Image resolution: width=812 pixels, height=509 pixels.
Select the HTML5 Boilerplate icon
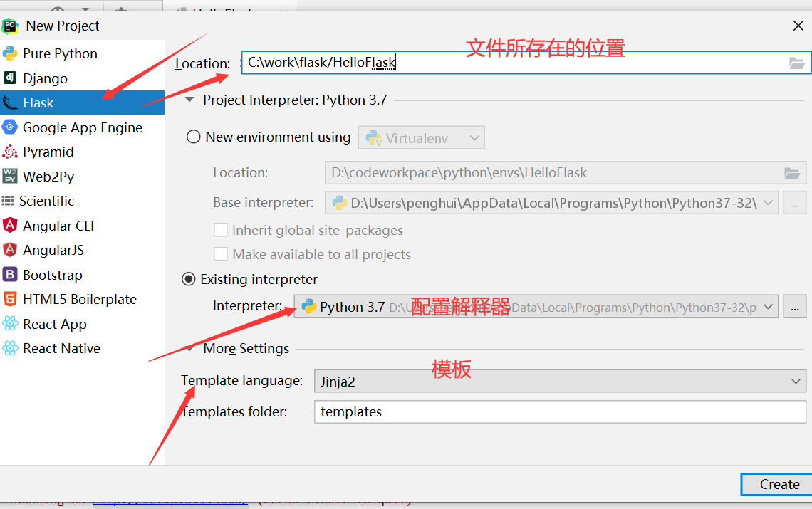pyautogui.click(x=10, y=299)
